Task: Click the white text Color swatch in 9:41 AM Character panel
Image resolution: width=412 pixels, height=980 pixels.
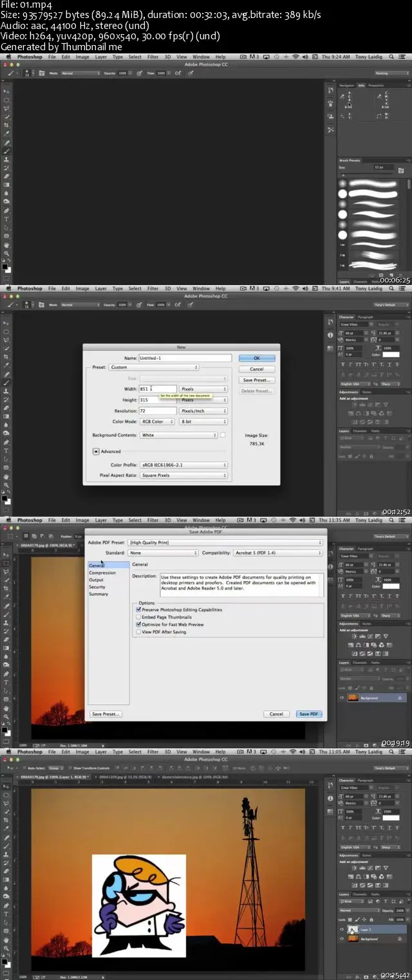Action: (x=391, y=355)
